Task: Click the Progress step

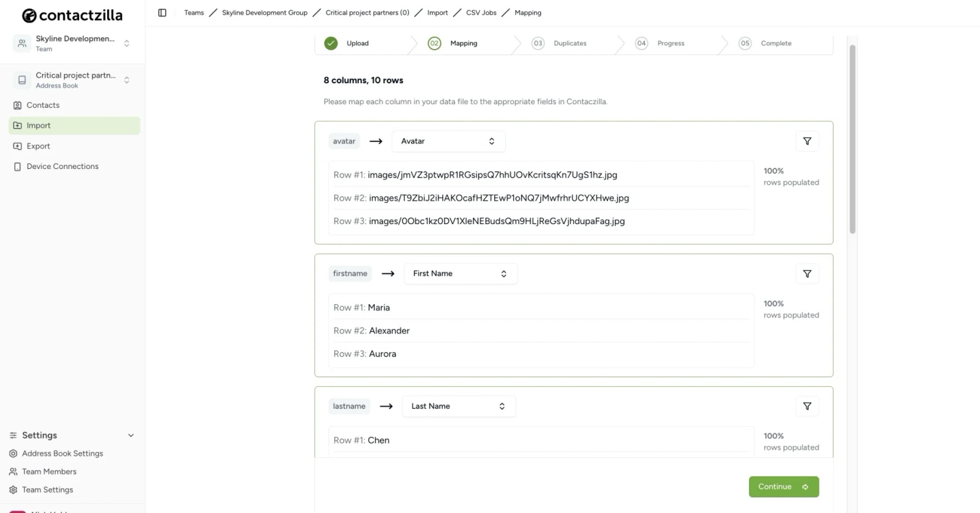Action: [x=671, y=43]
